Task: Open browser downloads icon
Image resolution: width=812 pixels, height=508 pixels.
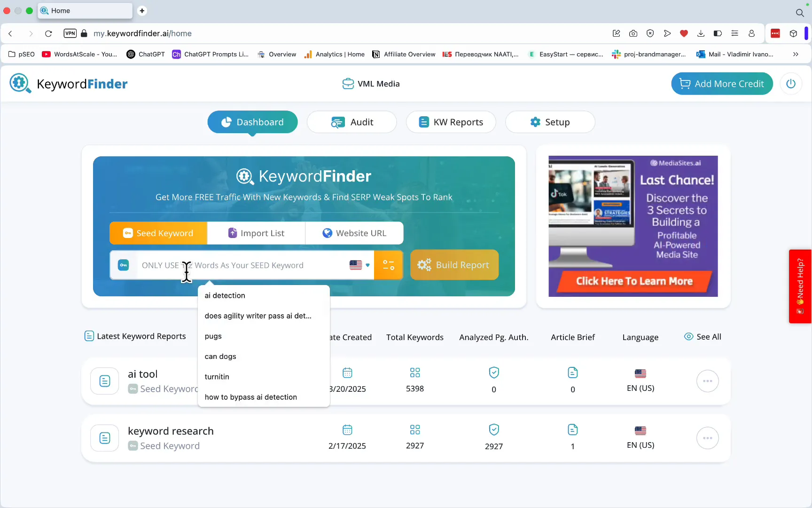Action: [701, 33]
